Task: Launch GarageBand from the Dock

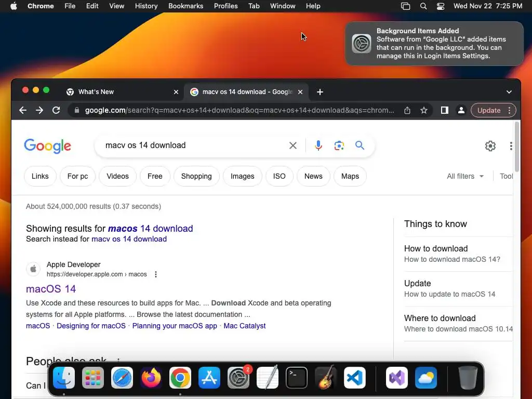Action: pyautogui.click(x=326, y=378)
